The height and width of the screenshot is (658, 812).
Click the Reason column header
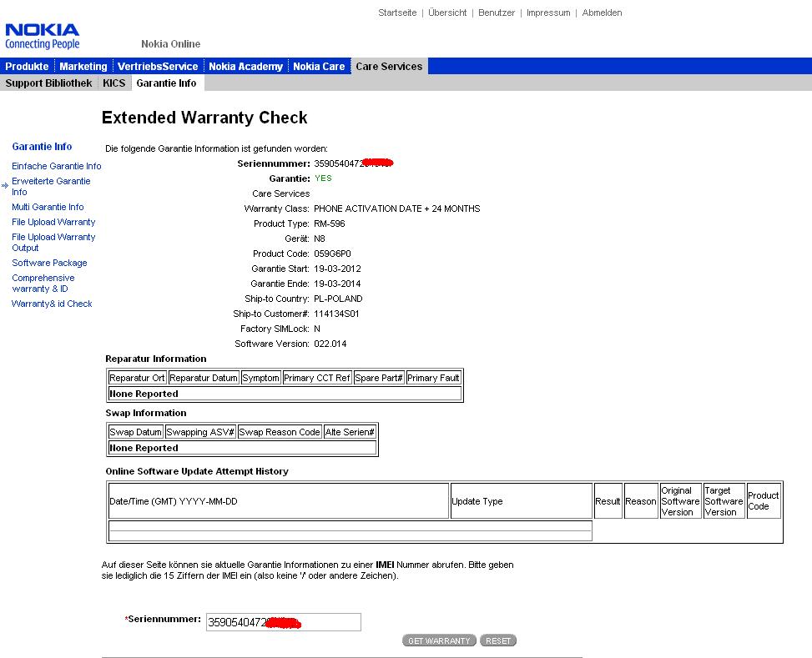(x=641, y=501)
